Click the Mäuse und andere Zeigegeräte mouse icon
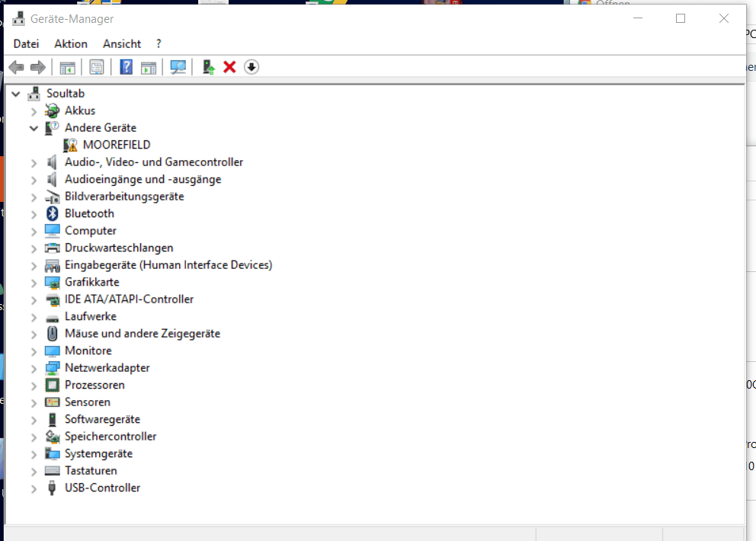This screenshot has width=756, height=541. pyautogui.click(x=52, y=334)
